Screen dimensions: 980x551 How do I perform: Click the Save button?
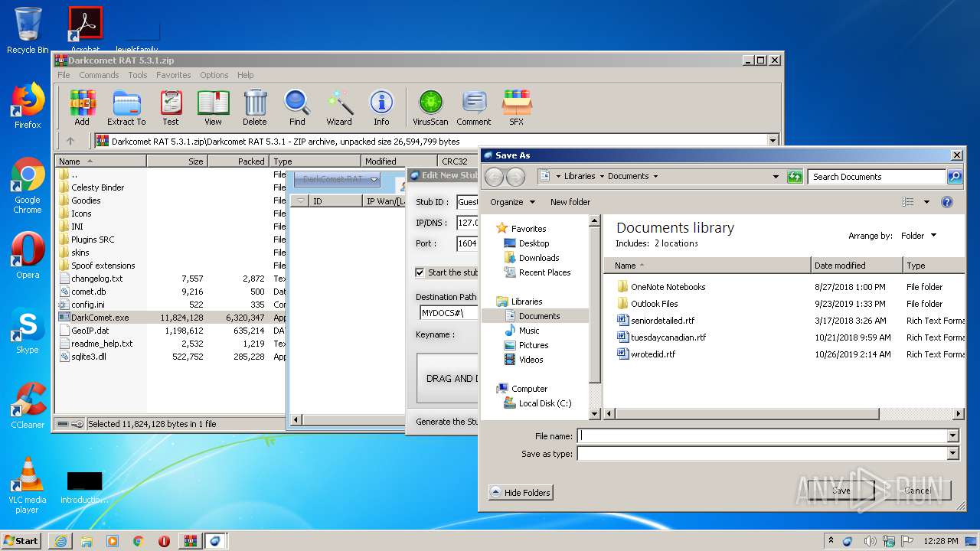841,491
